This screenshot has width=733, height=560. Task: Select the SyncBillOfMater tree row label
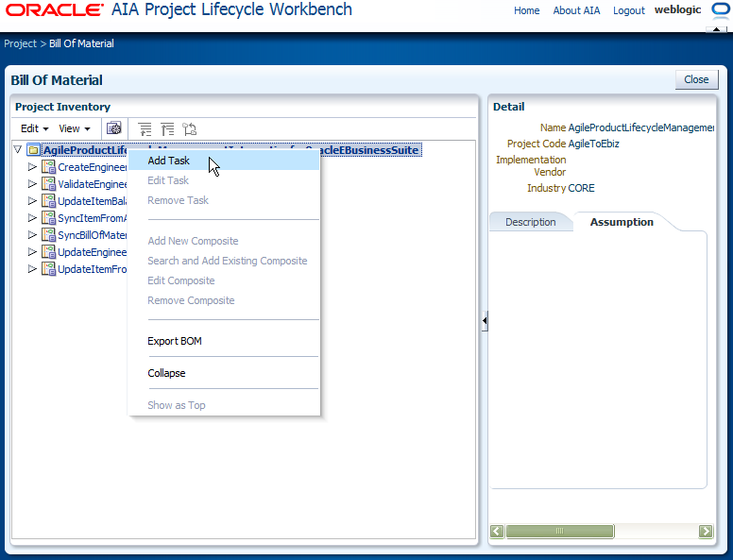92,235
